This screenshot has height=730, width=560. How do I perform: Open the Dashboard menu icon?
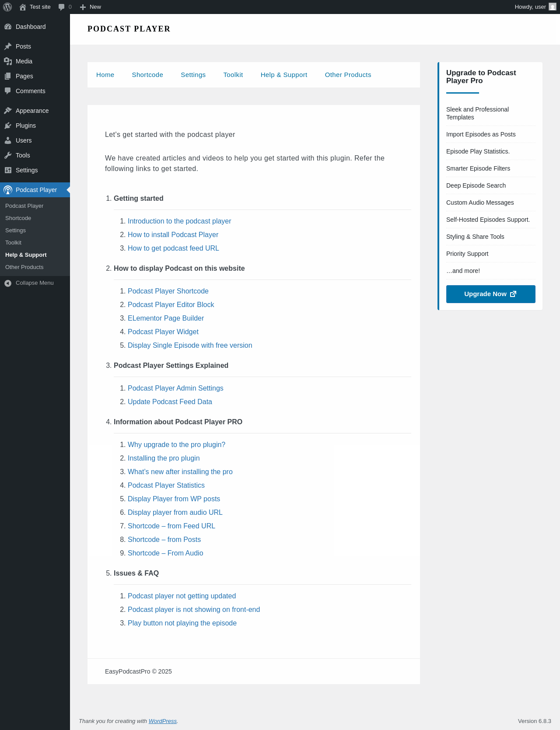8,27
